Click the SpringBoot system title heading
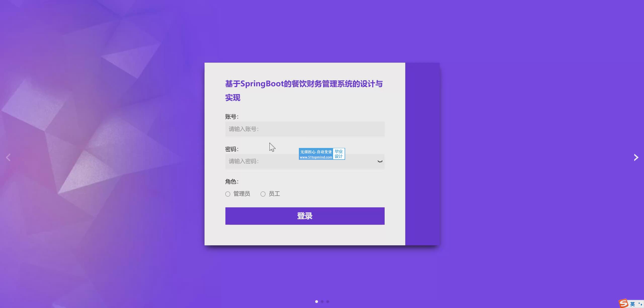 pyautogui.click(x=304, y=84)
